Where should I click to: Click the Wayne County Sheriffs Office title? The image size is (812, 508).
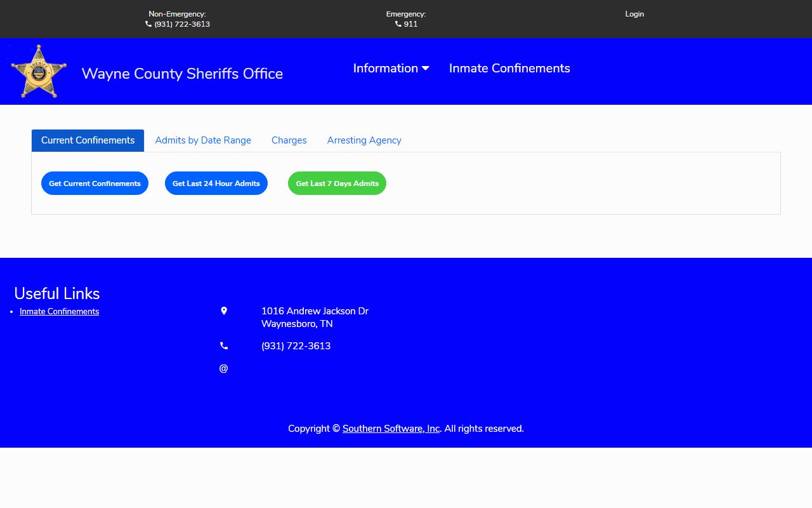182,74
